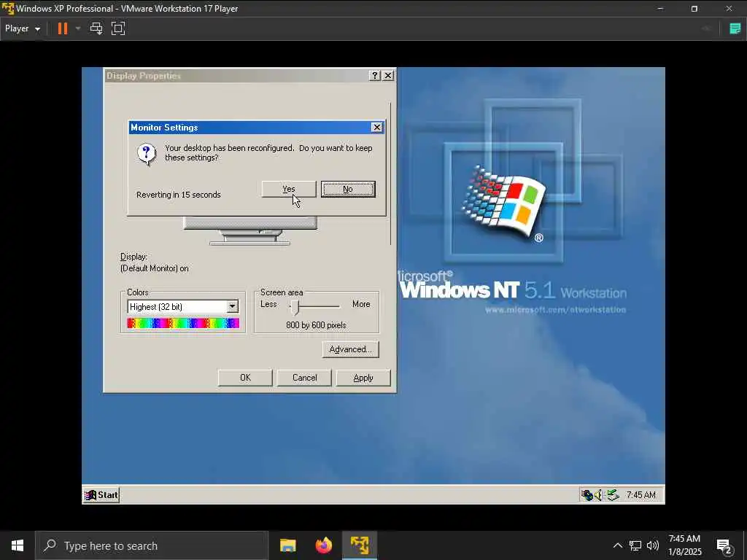Show hidden host tray icons
Image resolution: width=747 pixels, height=560 pixels.
click(x=617, y=545)
